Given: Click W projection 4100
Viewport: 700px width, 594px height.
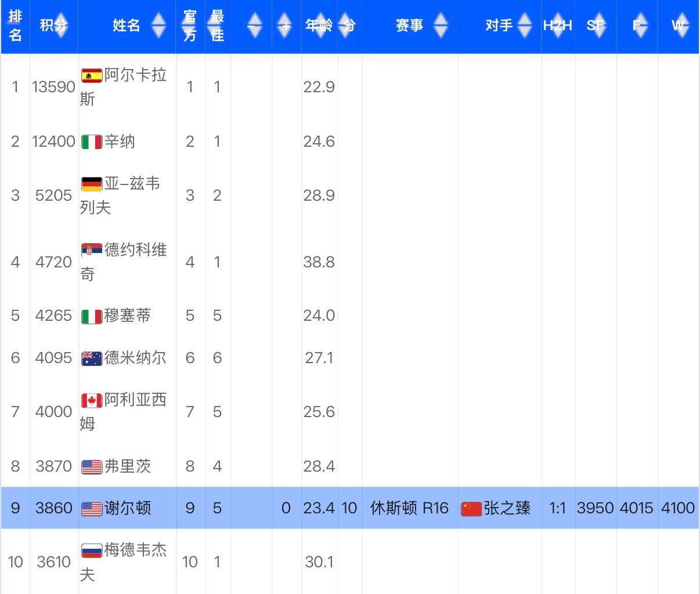Looking at the screenshot, I should [x=678, y=508].
